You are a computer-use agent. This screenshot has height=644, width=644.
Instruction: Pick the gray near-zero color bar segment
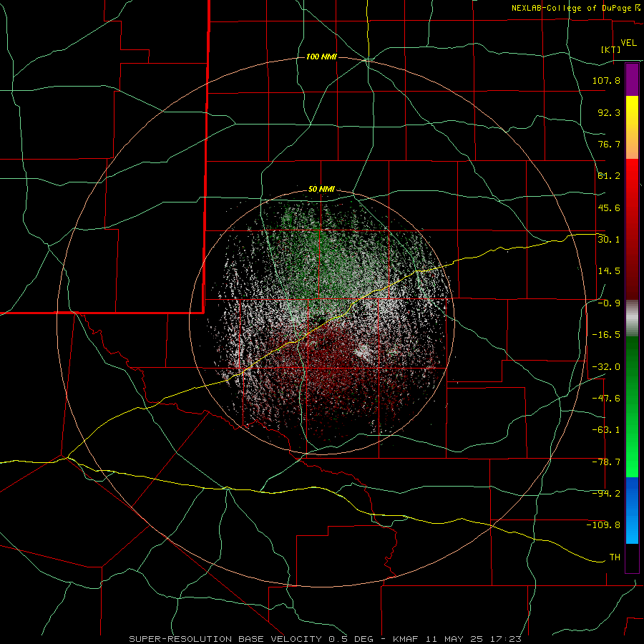632,318
